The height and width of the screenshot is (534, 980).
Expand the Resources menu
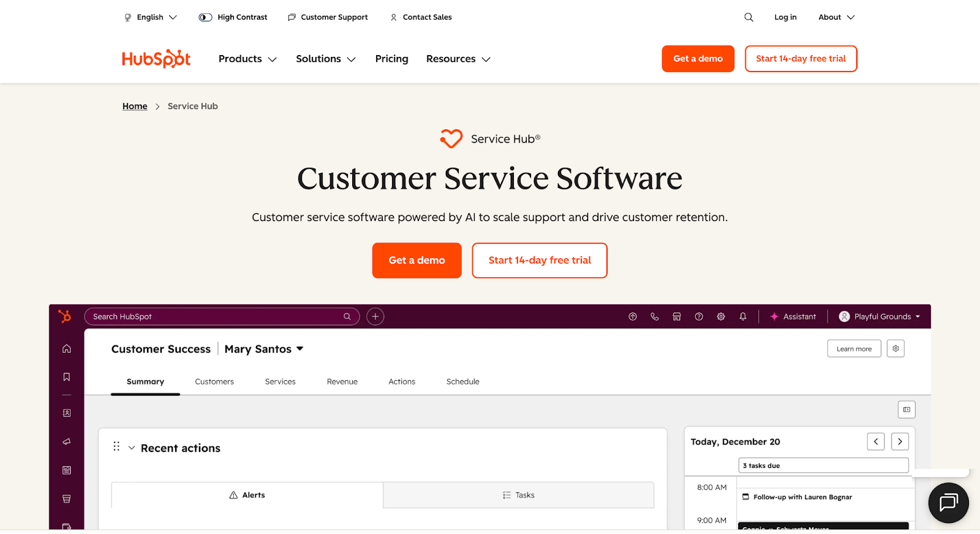[458, 59]
